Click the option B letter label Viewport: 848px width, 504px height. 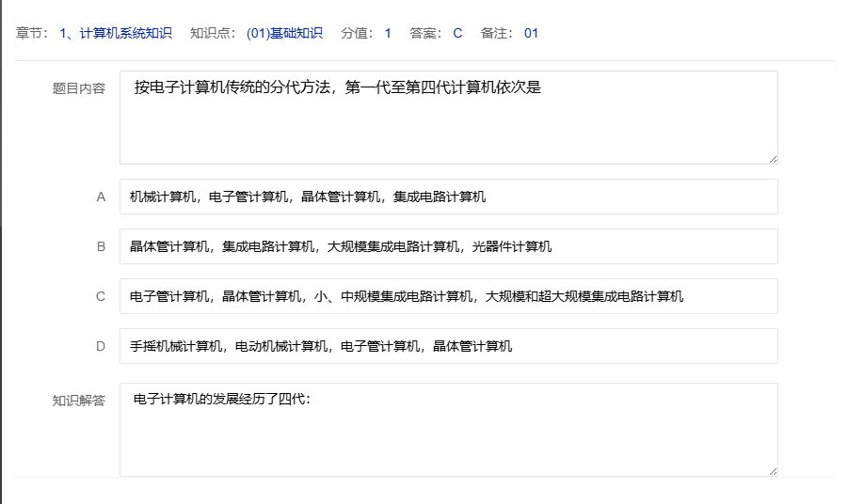tap(101, 246)
